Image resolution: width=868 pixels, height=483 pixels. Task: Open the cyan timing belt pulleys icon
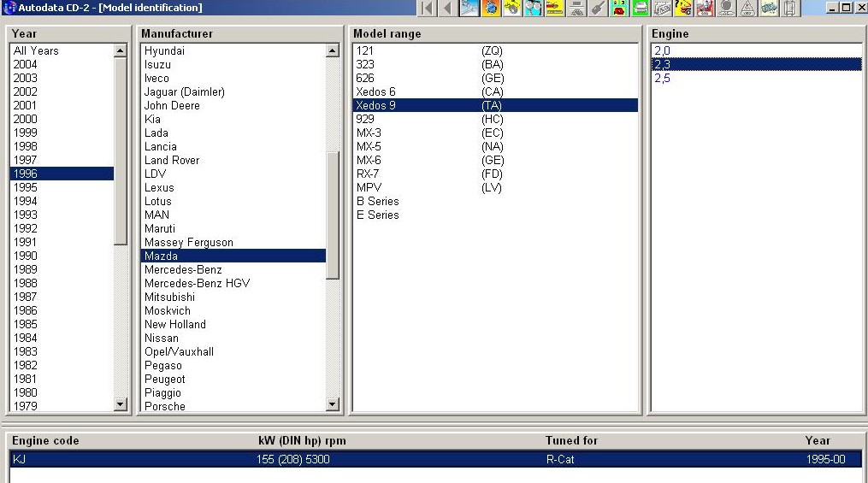click(x=534, y=8)
